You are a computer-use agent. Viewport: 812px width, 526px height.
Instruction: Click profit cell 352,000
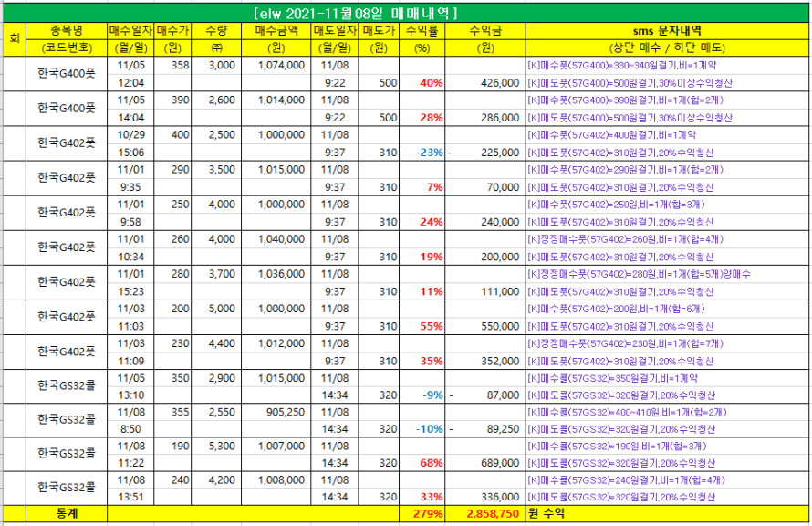[x=485, y=361]
